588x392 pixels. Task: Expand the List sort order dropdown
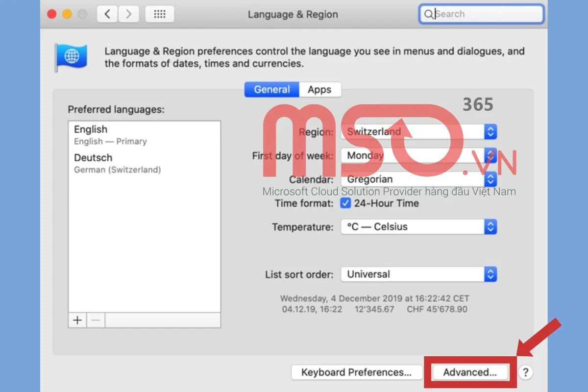coord(419,274)
